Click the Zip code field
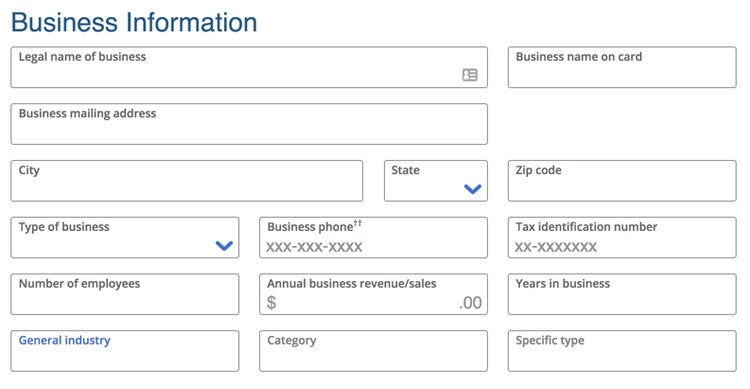 click(x=622, y=181)
